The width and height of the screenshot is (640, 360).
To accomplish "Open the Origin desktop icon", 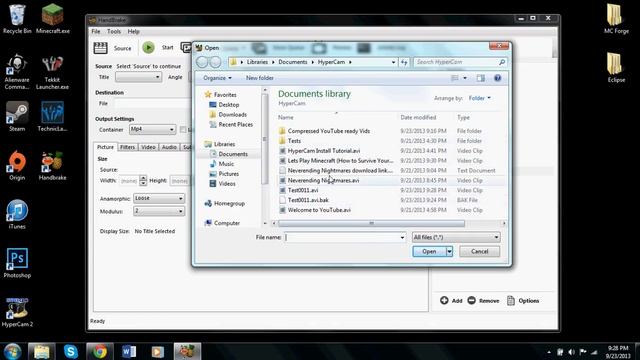I will pos(17,165).
